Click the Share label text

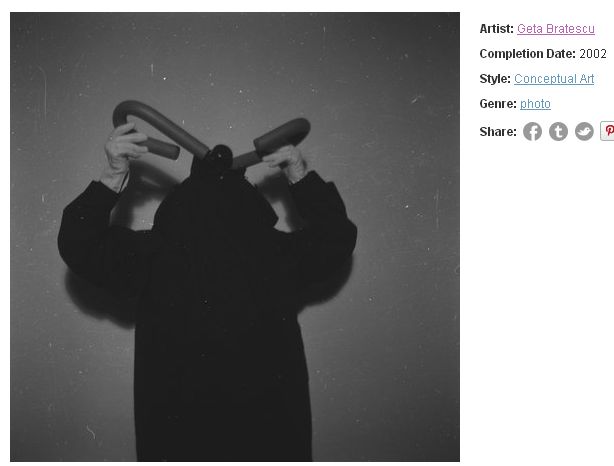tap(498, 132)
